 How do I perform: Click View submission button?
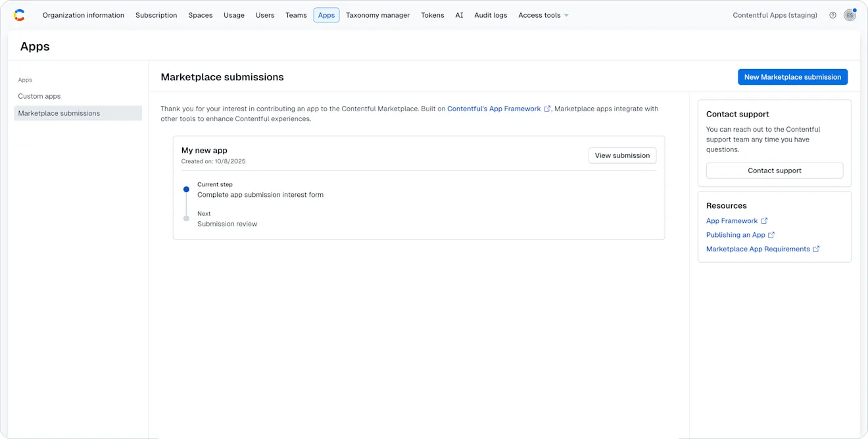coord(622,155)
